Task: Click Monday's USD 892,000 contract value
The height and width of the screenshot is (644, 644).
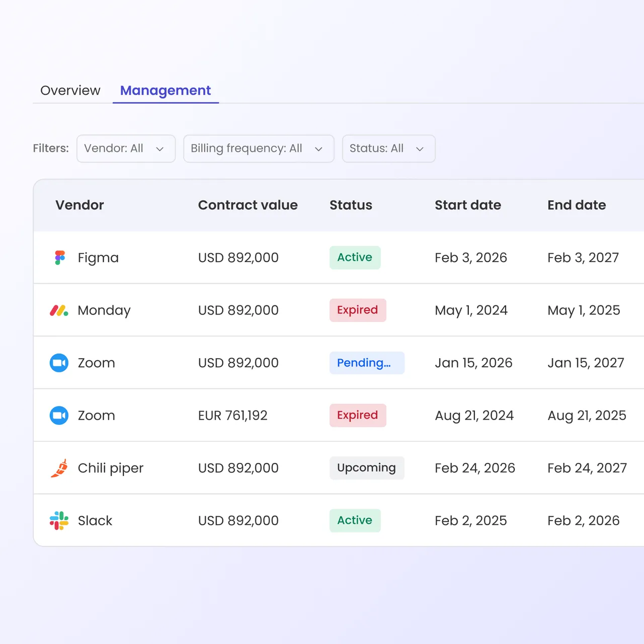Action: (238, 310)
